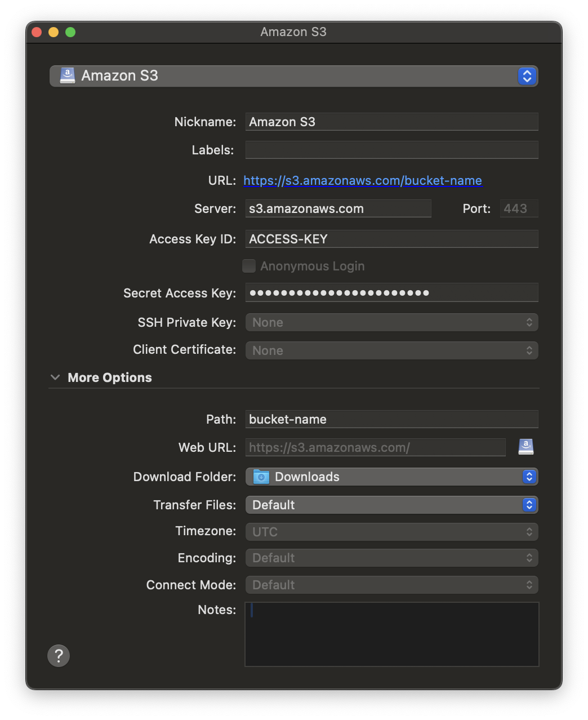Focus the Secret Access Key field
Viewport: 588px width, 720px height.
[391, 293]
